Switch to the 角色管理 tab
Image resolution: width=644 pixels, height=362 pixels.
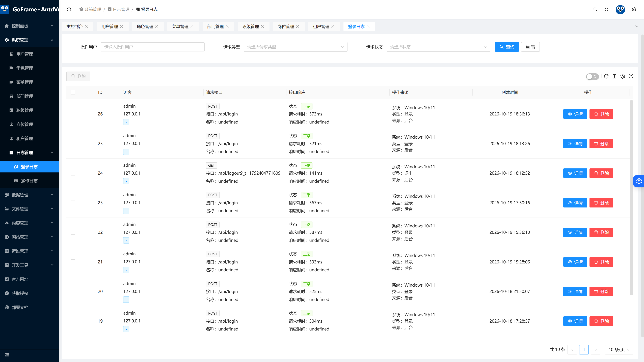click(x=145, y=26)
